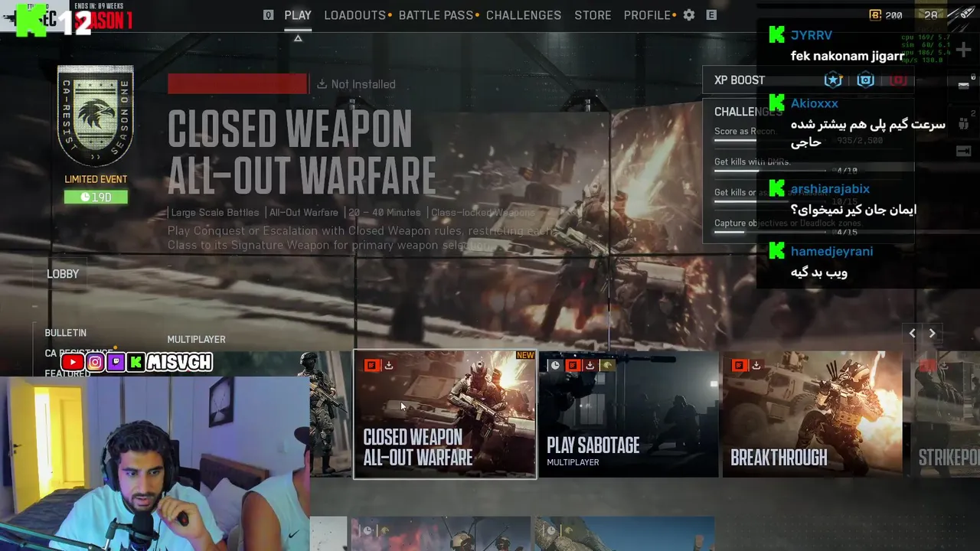Select the Breakthrough card
The width and height of the screenshot is (980, 551).
coord(812,414)
